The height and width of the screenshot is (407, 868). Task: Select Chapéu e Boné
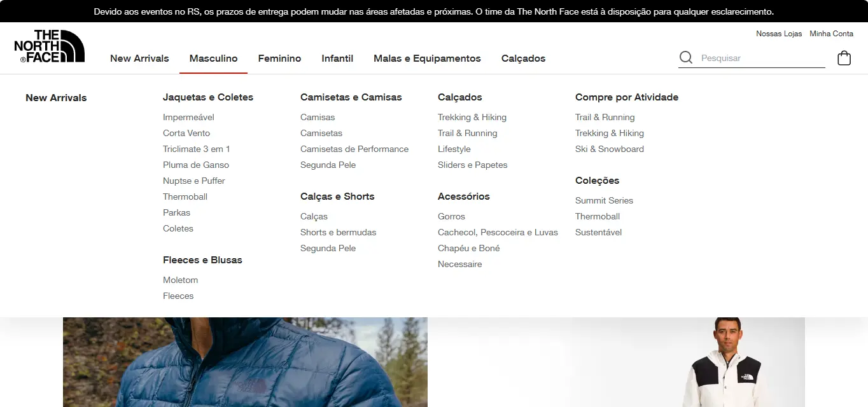click(469, 248)
